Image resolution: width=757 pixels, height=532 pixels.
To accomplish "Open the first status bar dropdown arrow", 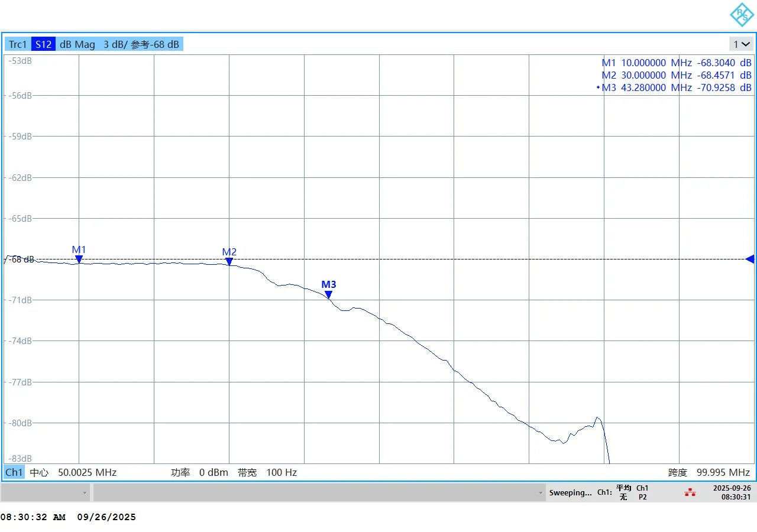I will coord(85,492).
